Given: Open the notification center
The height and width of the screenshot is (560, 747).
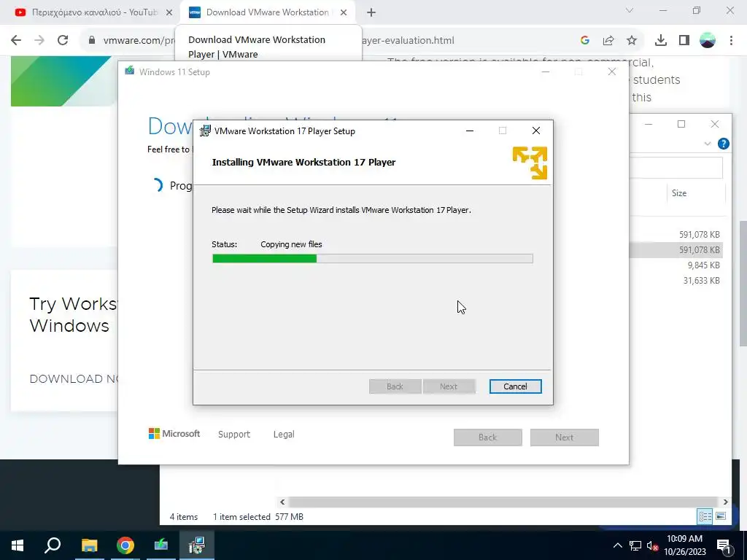Looking at the screenshot, I should (x=724, y=545).
